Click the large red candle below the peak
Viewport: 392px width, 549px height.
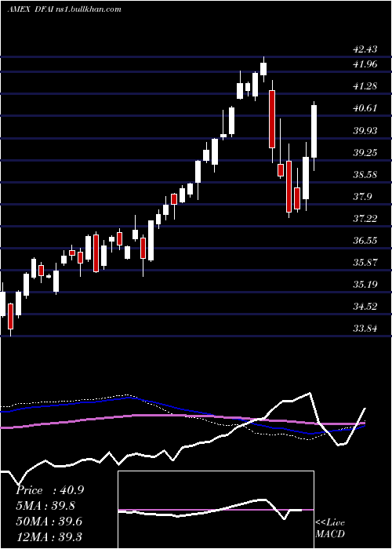coord(272,119)
